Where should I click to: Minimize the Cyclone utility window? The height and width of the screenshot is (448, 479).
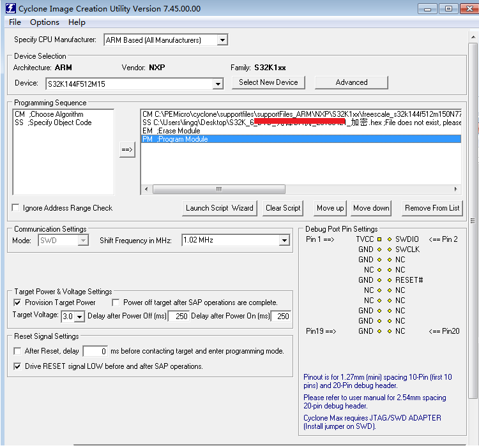[x=427, y=9]
